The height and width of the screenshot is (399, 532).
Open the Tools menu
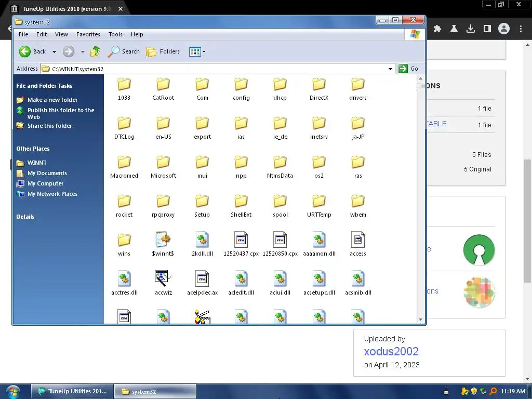(115, 34)
